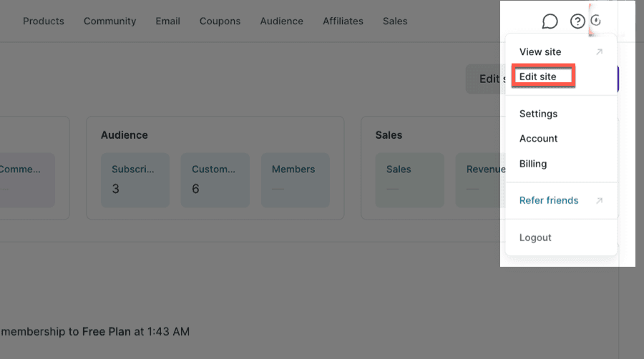Click the Subscribers stat card
The width and height of the screenshot is (644, 359).
pyautogui.click(x=135, y=180)
